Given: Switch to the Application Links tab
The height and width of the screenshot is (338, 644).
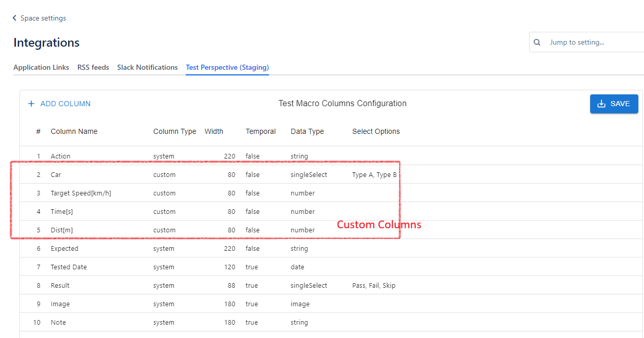Looking at the screenshot, I should pyautogui.click(x=41, y=67).
